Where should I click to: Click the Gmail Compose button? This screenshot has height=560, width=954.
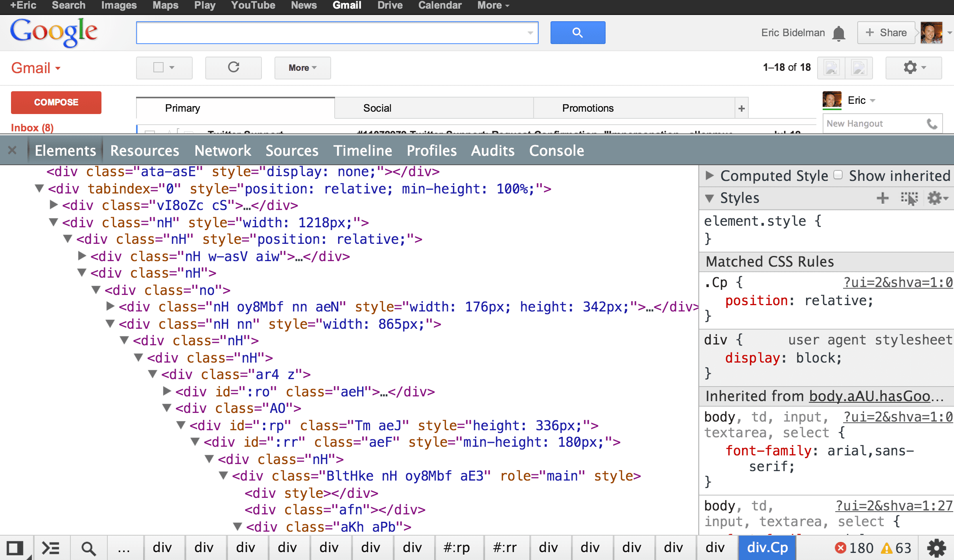(56, 103)
